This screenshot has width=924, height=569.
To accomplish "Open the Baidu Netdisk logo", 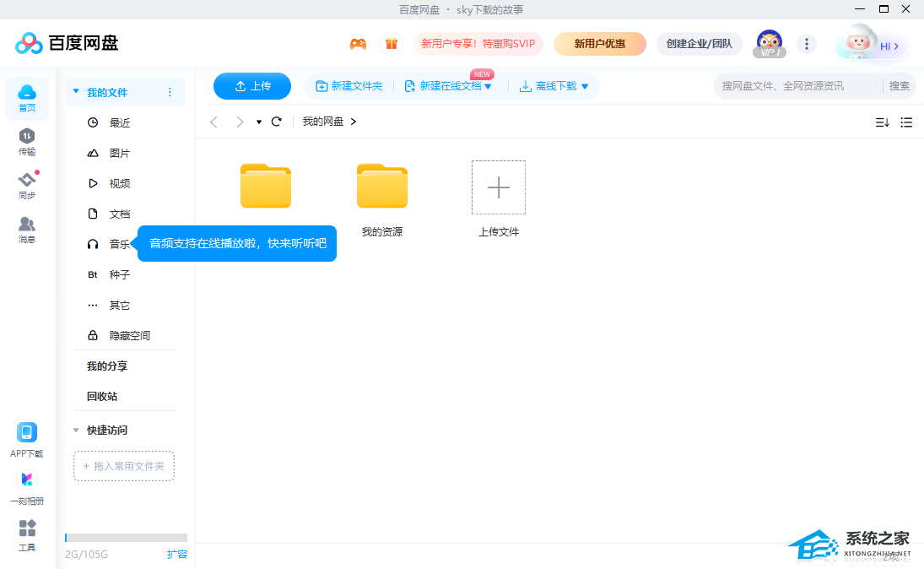I will [x=67, y=43].
